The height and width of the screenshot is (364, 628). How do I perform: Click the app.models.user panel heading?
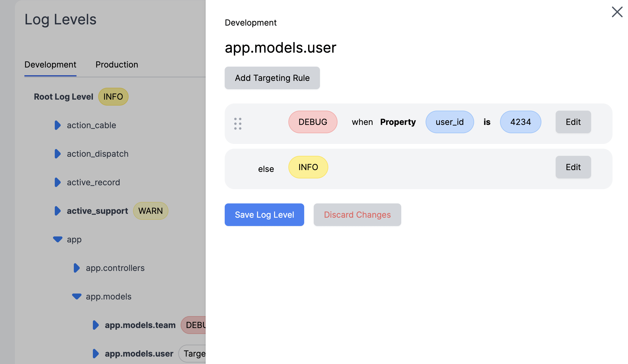tap(280, 48)
